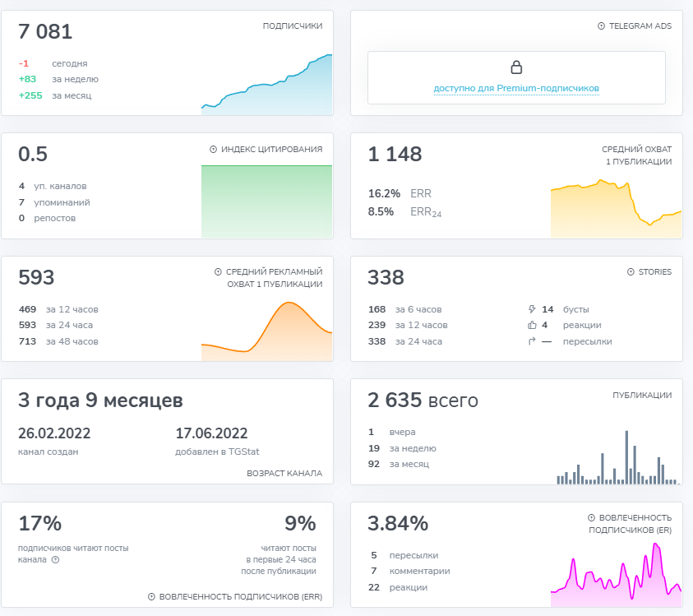Click the icon beside ВОВЛЕЧЕННОСТЬ ПОДПИСЧИКОВ (ERR)
Image resolution: width=693 pixels, height=616 pixels.
pos(151,597)
